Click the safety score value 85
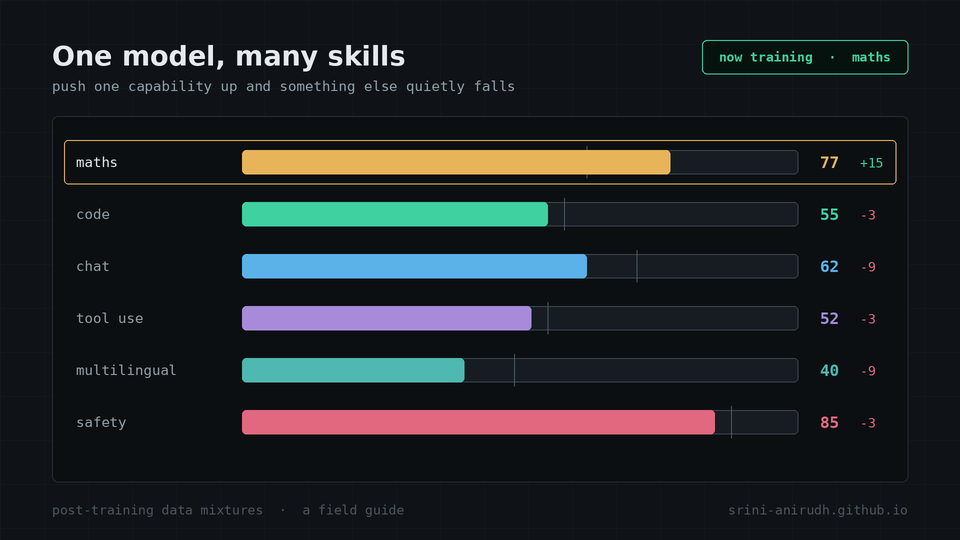This screenshot has width=960, height=540. [x=829, y=423]
